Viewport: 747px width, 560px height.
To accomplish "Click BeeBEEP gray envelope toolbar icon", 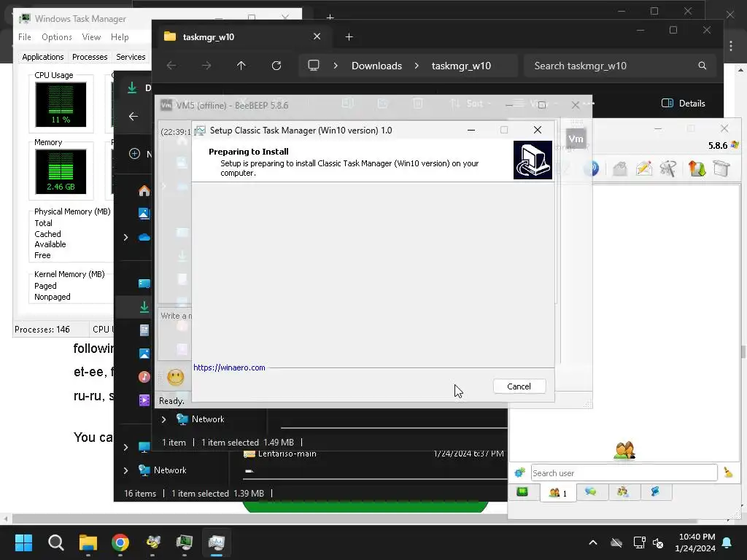I will (x=620, y=168).
